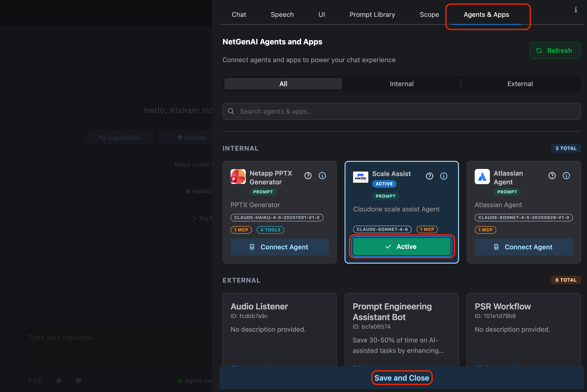Open the PSR Workflow external card
The height and width of the screenshot is (392, 587).
tap(523, 330)
